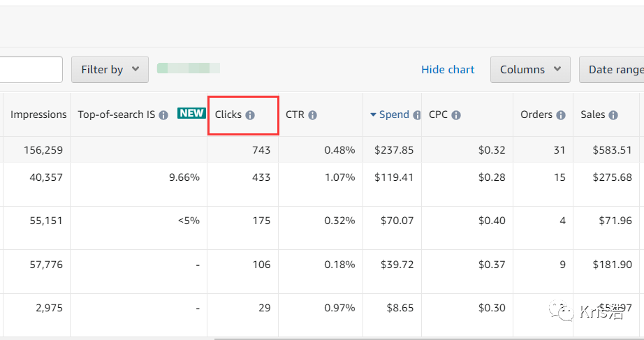Expand the Columns dropdown
Viewport: 644px width, 340px height.
530,70
